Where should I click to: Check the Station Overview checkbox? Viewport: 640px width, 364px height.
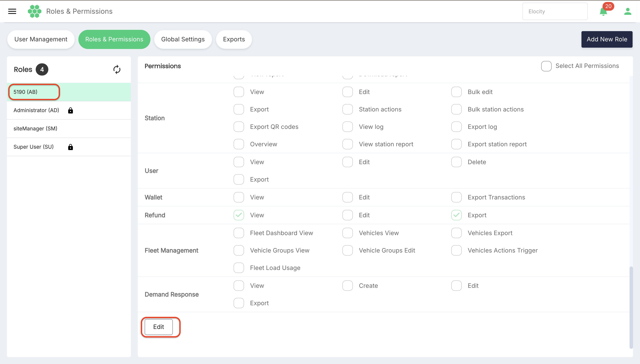239,144
